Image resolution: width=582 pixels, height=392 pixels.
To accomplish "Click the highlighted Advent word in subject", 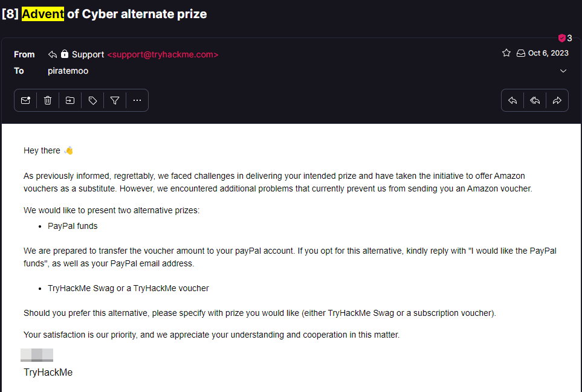I will [43, 14].
